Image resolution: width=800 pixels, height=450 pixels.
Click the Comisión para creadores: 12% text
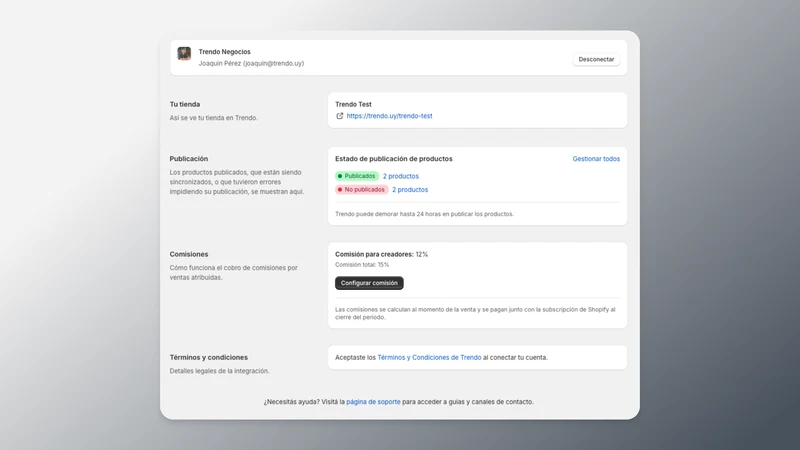click(x=381, y=254)
